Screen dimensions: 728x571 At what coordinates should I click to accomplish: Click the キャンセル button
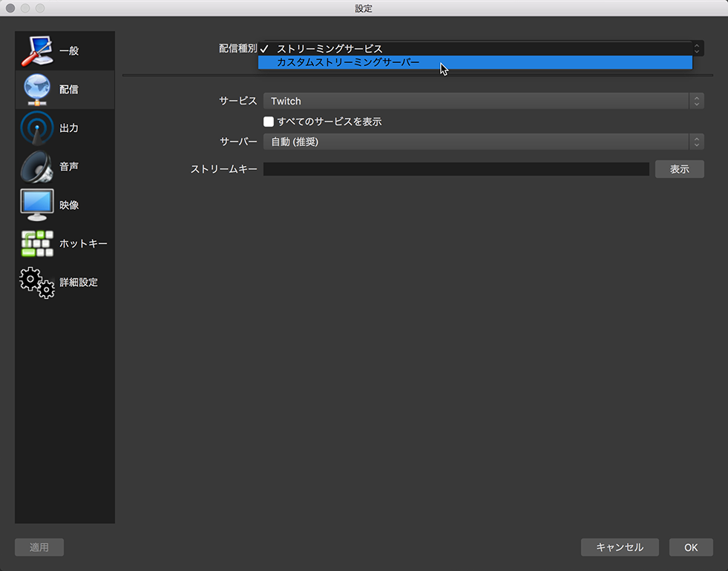620,547
